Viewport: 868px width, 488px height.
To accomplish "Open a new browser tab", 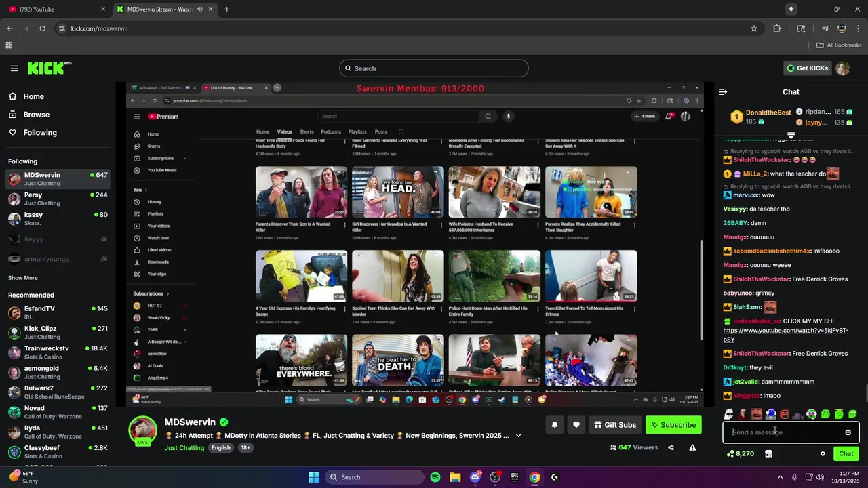I will 226,9.
